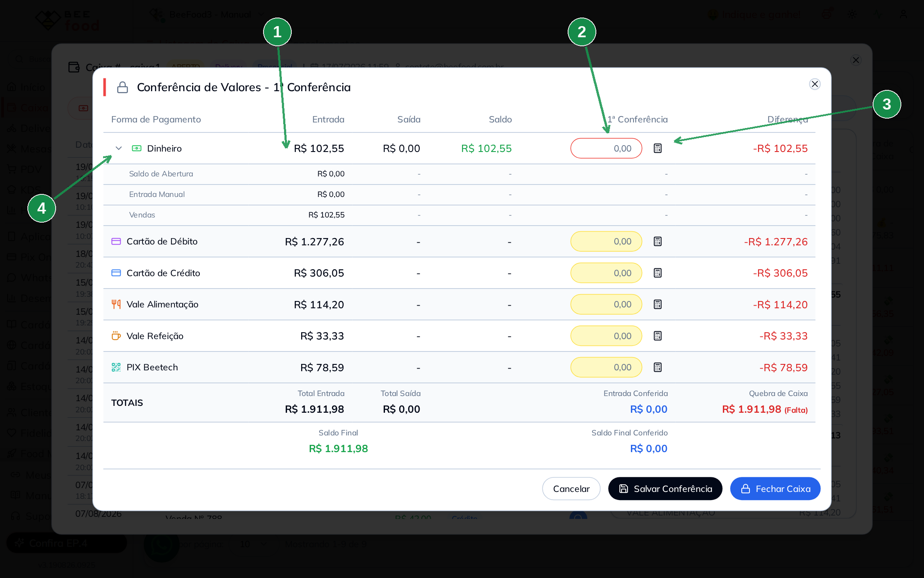This screenshot has height=578, width=924.
Task: Click the difference value -R$ 33,33
Action: (783, 336)
